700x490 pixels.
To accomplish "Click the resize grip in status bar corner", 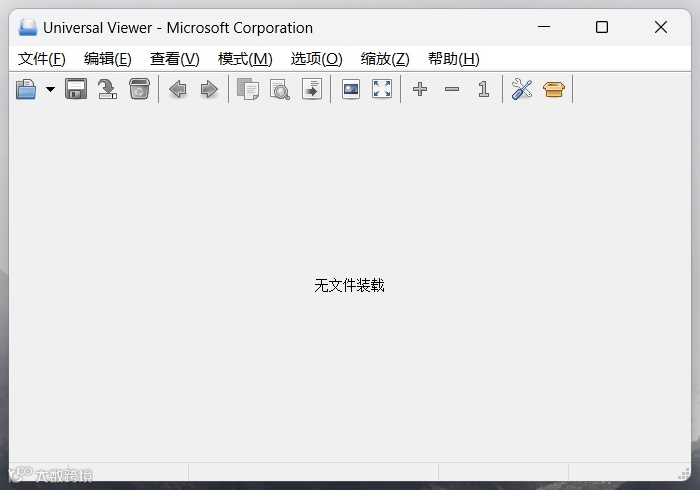I will pos(683,474).
